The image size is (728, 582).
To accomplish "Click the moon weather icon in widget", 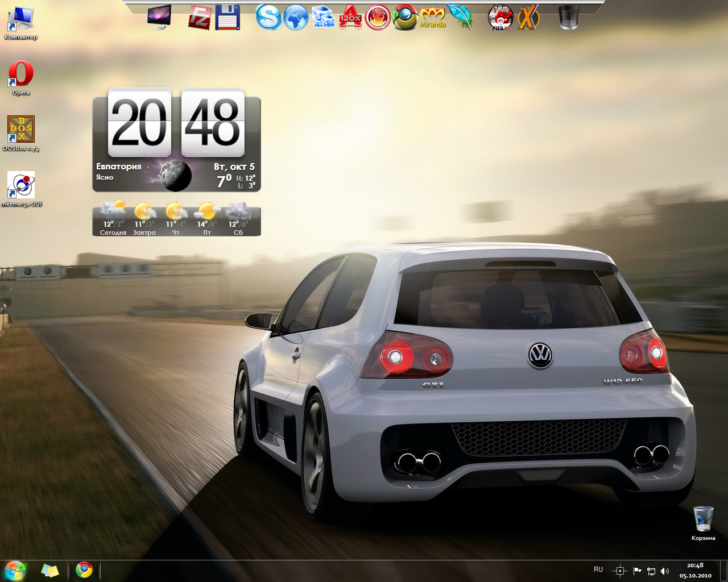I will pyautogui.click(x=176, y=175).
